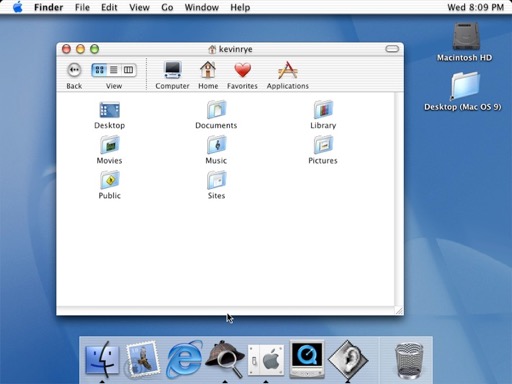Switch to list view mode
The height and width of the screenshot is (384, 512).
114,70
